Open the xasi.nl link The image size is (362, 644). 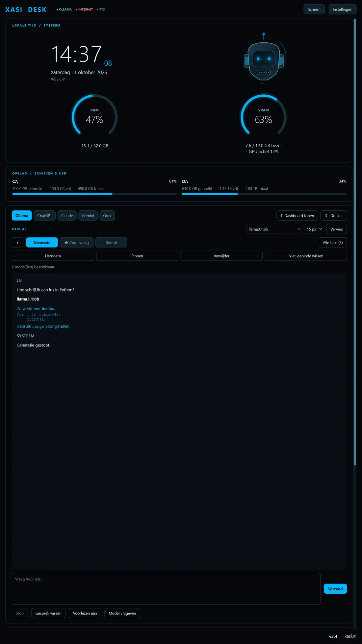point(350,636)
